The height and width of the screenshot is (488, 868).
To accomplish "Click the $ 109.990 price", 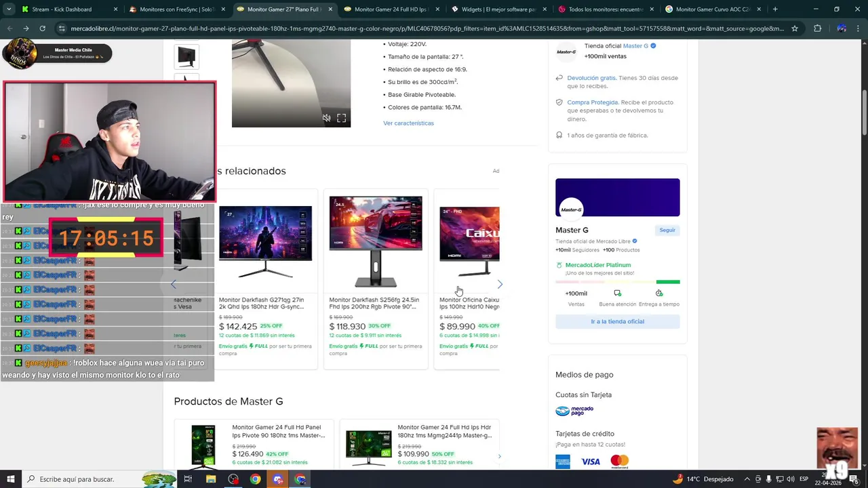I will 413,454.
